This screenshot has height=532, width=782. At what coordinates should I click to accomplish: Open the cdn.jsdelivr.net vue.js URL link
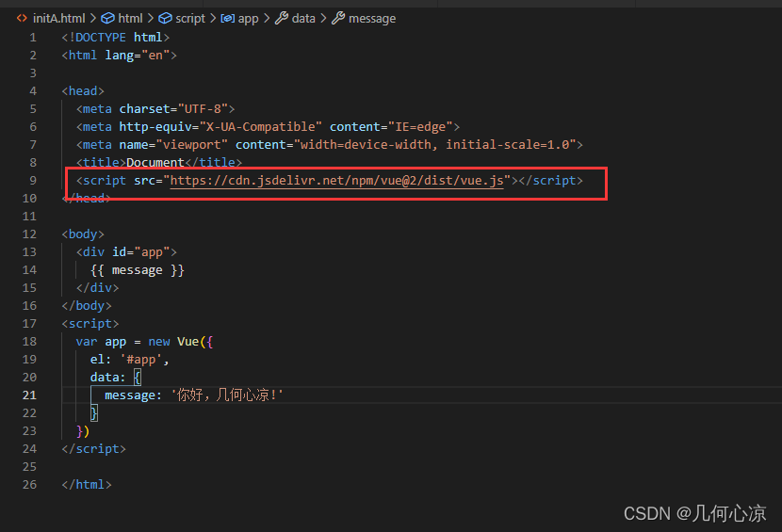tap(336, 181)
